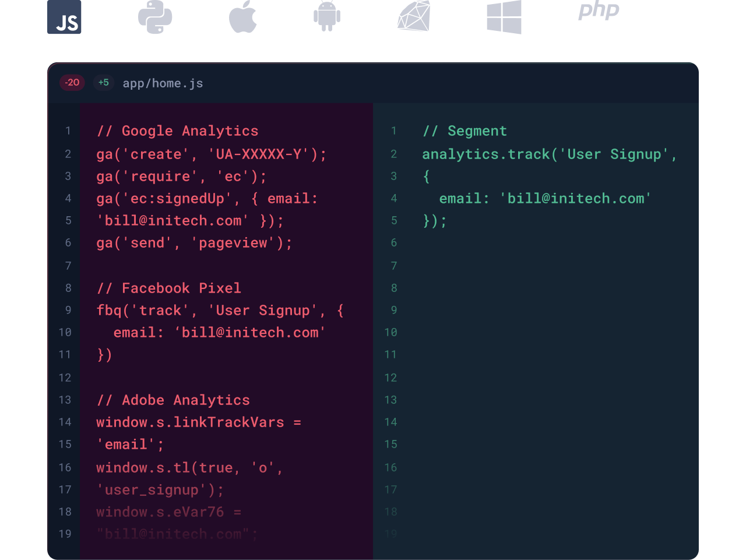Switch to the PHP language icon
The image size is (746, 560).
[599, 10]
